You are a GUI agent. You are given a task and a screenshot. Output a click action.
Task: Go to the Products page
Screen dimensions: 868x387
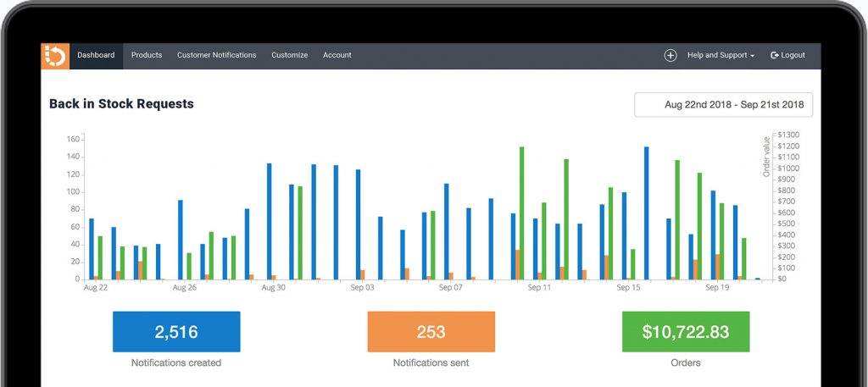(x=147, y=56)
